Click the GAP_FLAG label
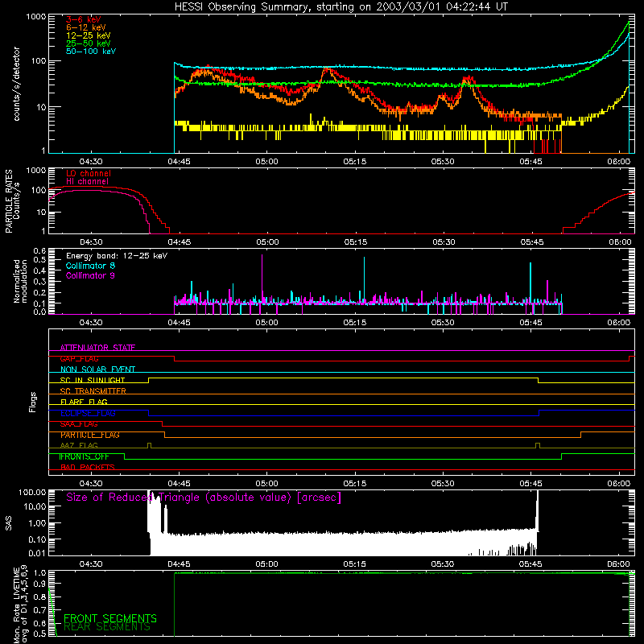The height and width of the screenshot is (644, 644). pyautogui.click(x=79, y=358)
